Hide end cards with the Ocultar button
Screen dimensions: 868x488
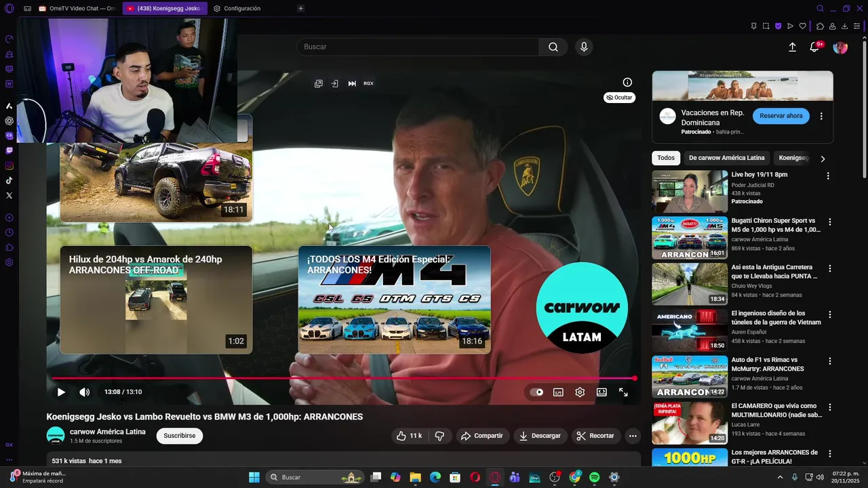point(619,98)
